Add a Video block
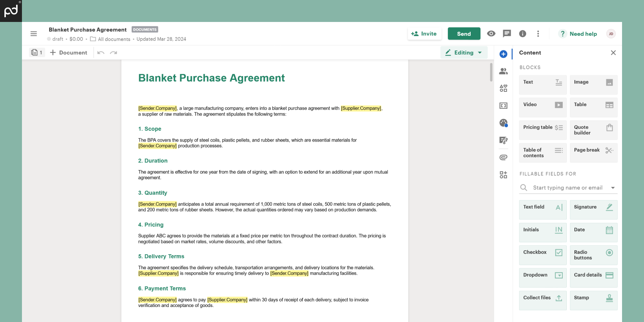 [543, 108]
